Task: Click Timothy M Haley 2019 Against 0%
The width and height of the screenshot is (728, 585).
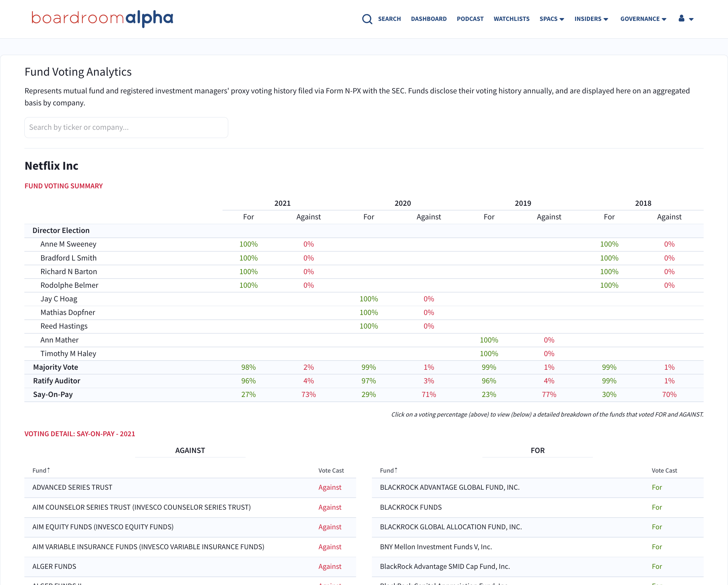Action: coord(549,353)
